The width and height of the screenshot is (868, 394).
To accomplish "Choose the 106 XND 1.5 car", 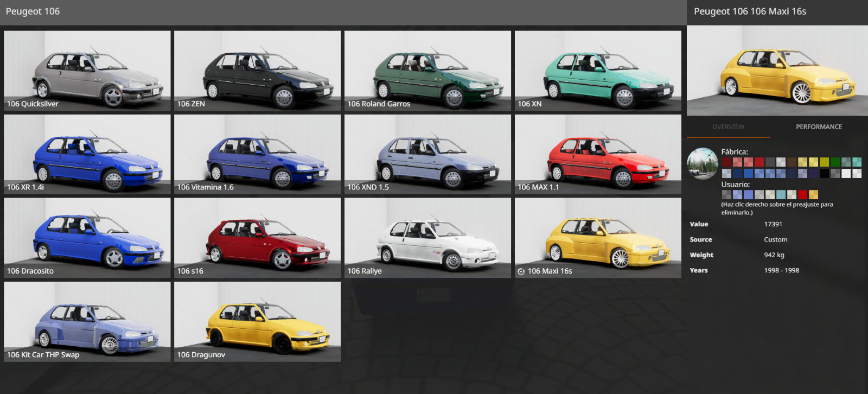I will tap(427, 154).
